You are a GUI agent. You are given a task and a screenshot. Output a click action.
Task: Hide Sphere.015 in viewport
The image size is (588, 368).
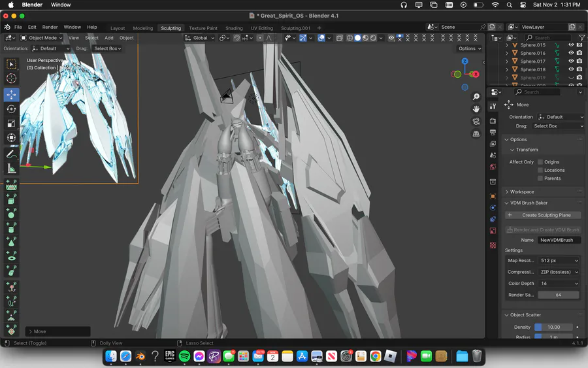point(571,44)
